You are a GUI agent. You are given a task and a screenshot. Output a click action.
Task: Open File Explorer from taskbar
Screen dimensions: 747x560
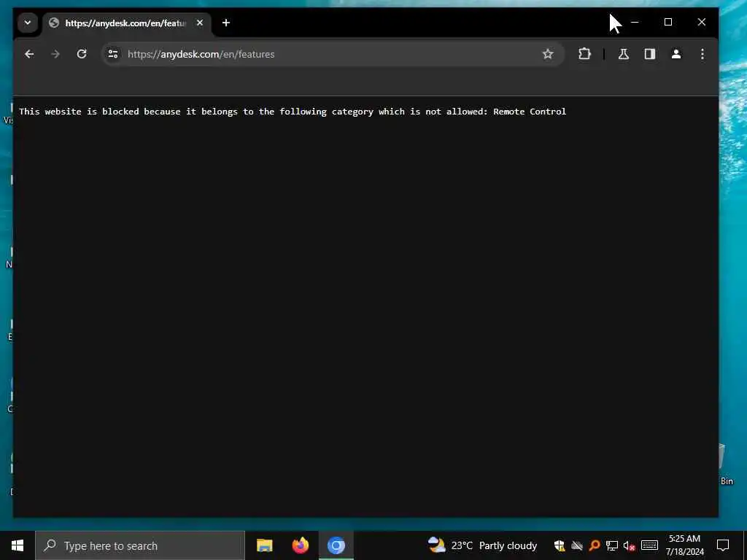pos(264,545)
